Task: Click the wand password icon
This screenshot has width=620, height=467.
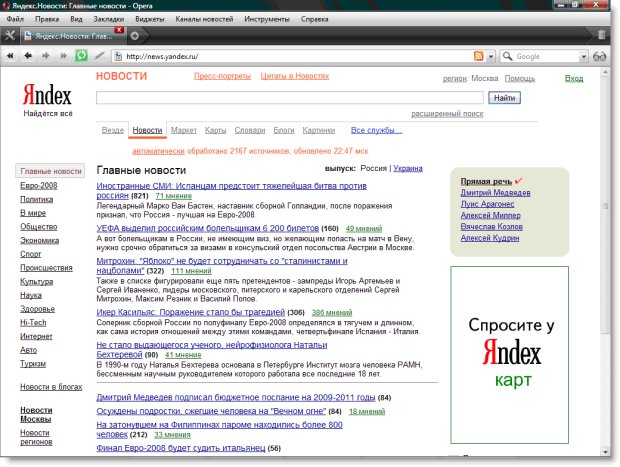Action: pyautogui.click(x=99, y=56)
